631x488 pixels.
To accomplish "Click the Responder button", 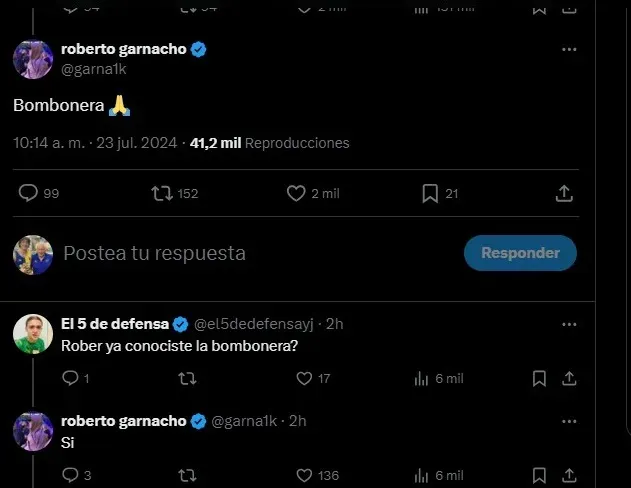I will tap(519, 253).
